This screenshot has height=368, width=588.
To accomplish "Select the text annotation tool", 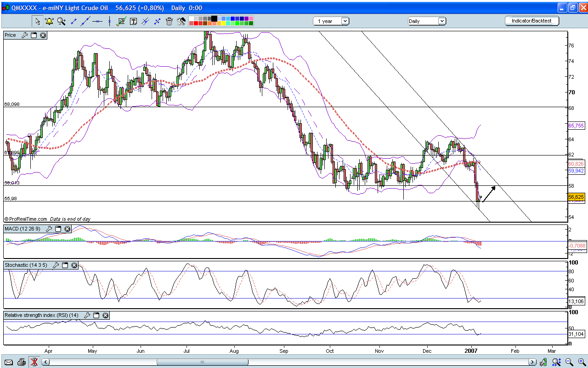I will (x=133, y=21).
